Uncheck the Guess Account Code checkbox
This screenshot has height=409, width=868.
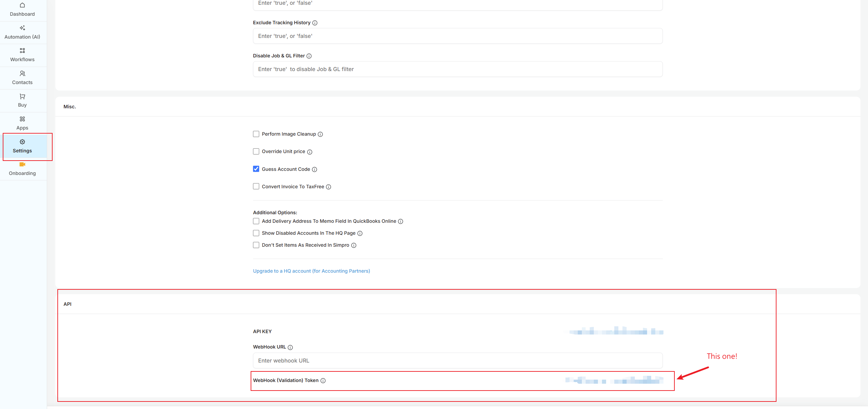coord(256,169)
